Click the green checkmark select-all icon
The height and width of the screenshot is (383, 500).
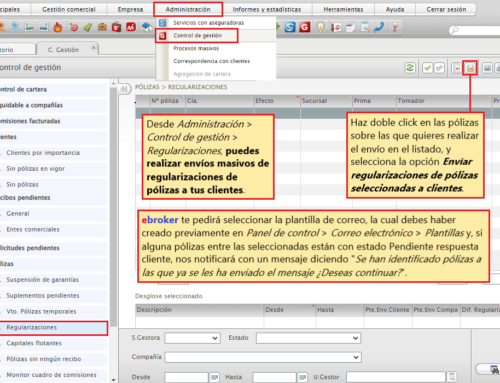click(x=427, y=68)
